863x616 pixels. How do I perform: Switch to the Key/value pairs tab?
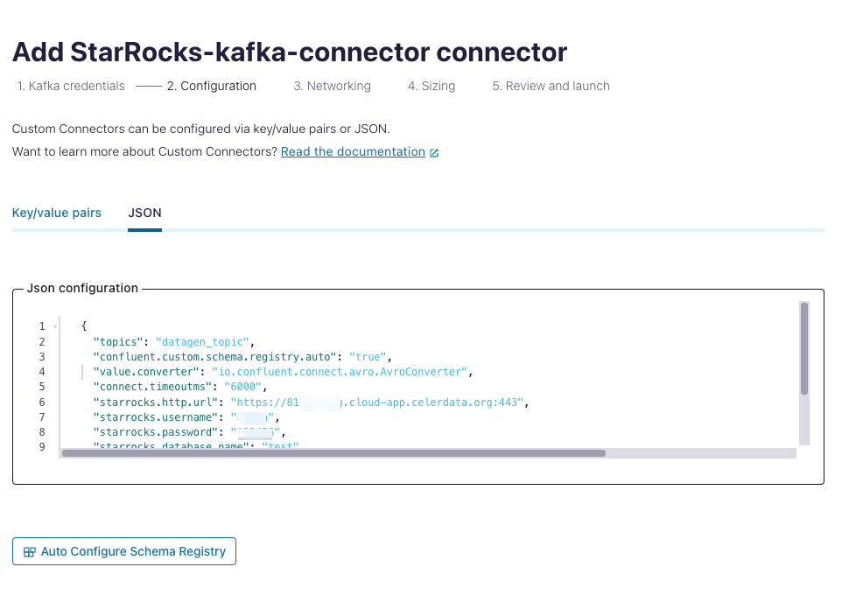coord(57,213)
